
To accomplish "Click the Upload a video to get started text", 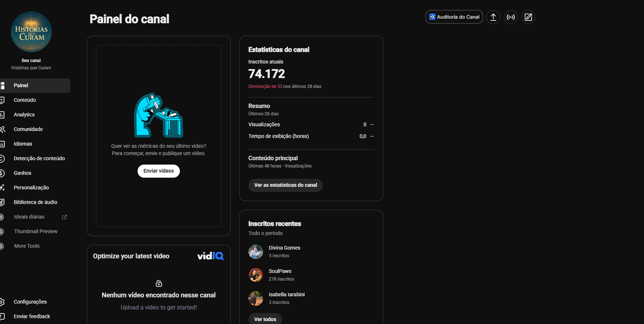I will coord(159,307).
